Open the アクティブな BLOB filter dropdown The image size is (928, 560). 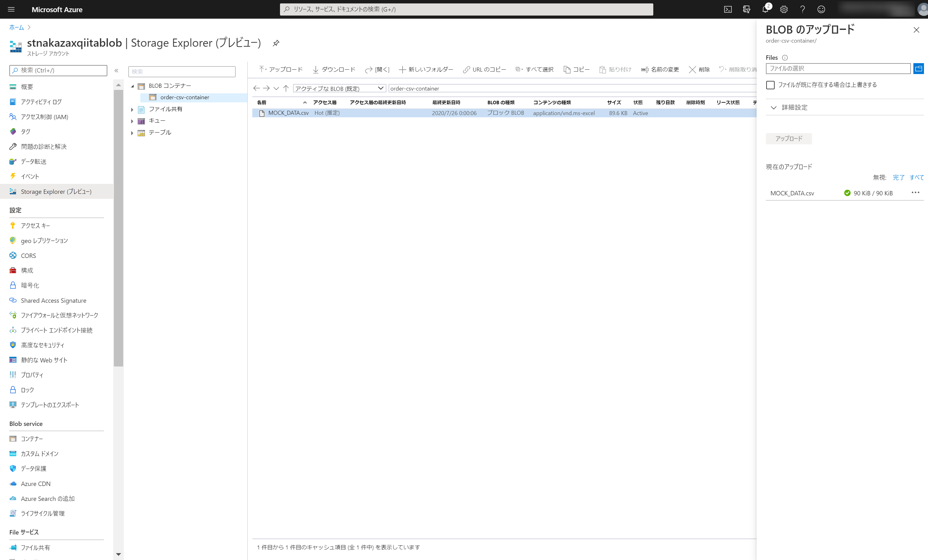coord(339,88)
